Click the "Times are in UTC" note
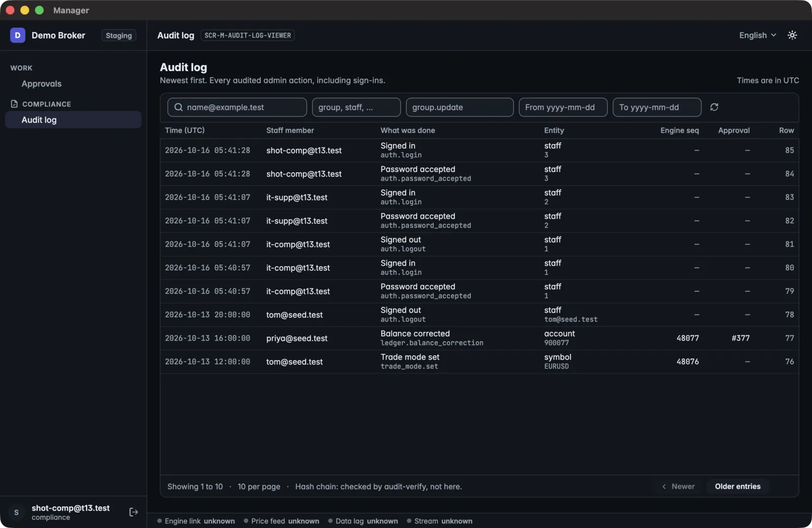 (768, 80)
